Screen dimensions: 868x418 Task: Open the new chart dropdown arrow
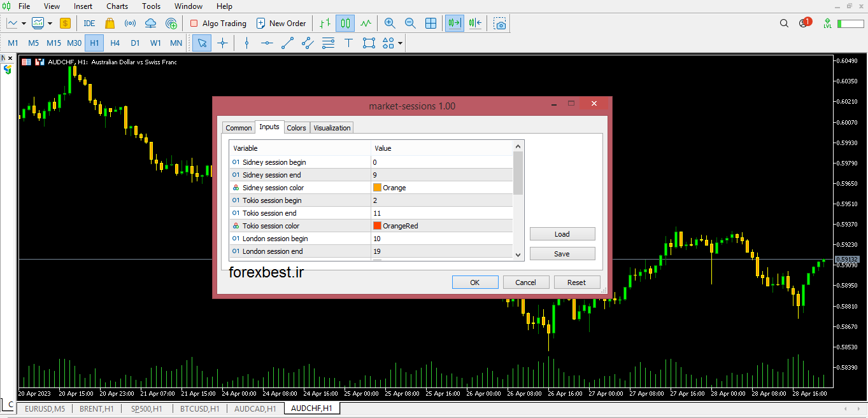24,23
